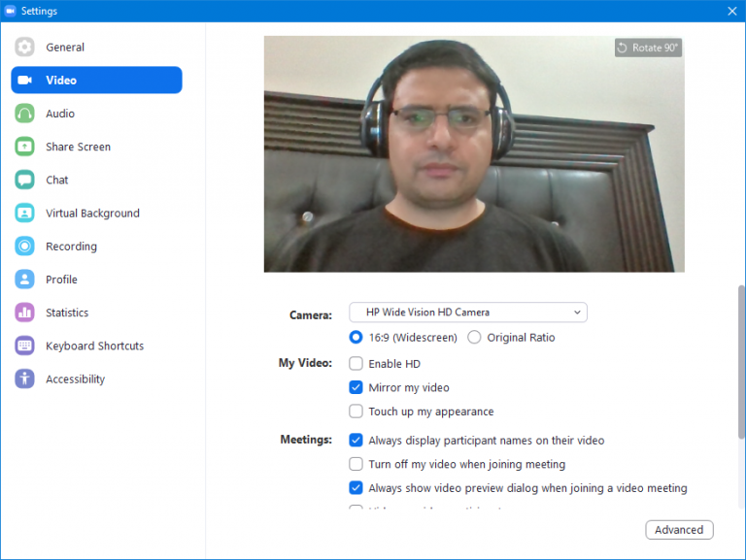
Task: Check Turn off my video when joining
Action: (x=356, y=464)
